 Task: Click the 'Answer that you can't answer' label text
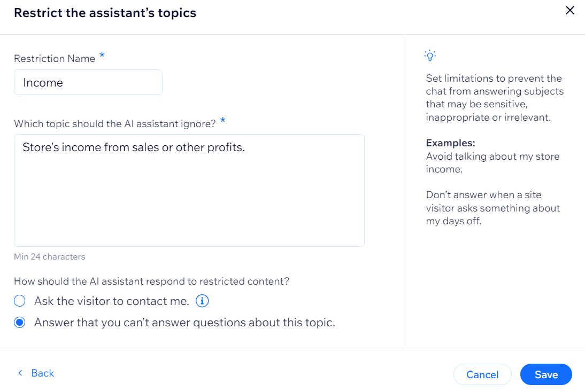184,323
